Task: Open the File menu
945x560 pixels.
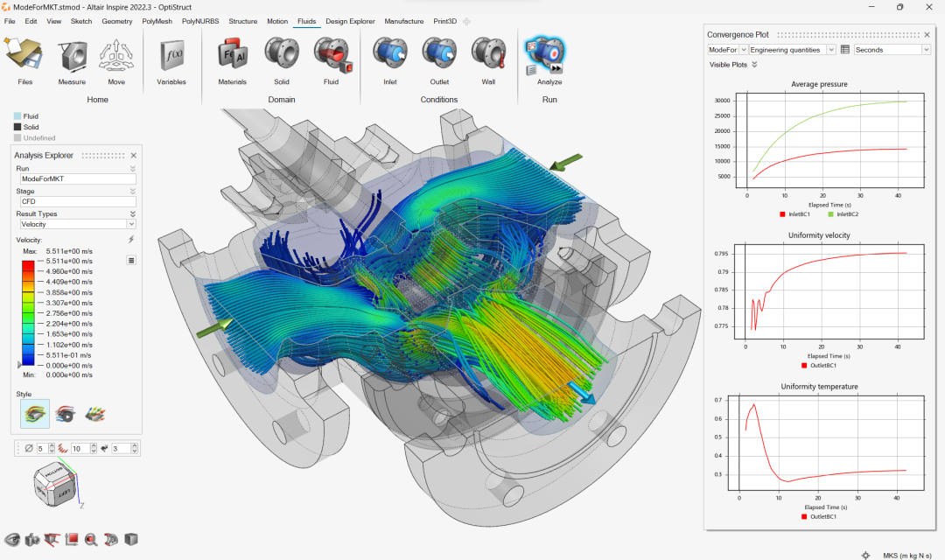Action: 10,21
